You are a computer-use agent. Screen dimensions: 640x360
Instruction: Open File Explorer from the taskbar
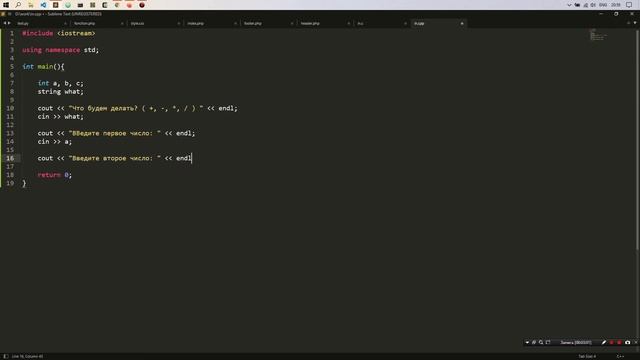point(31,5)
